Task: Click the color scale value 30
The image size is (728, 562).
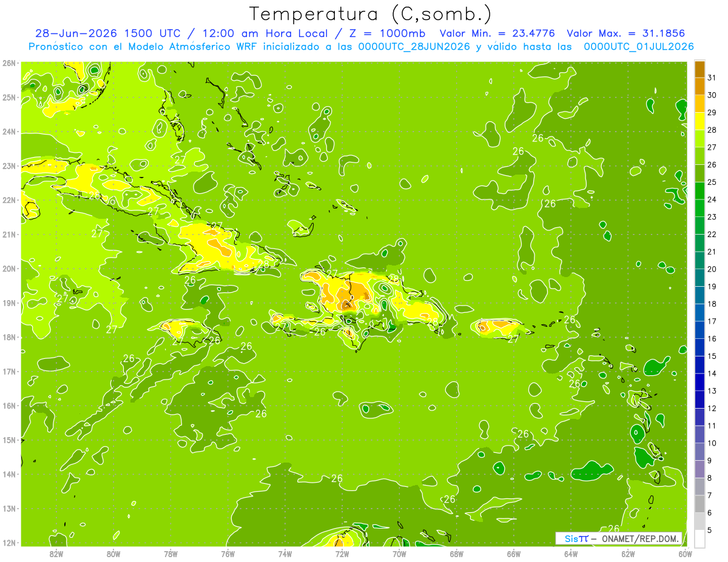Action: [713, 95]
